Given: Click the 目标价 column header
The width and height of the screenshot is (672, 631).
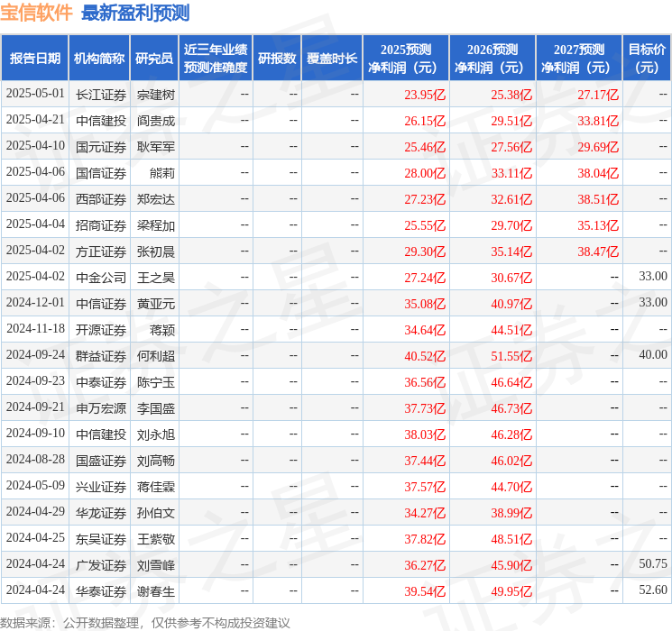Looking at the screenshot, I should click(647, 59).
